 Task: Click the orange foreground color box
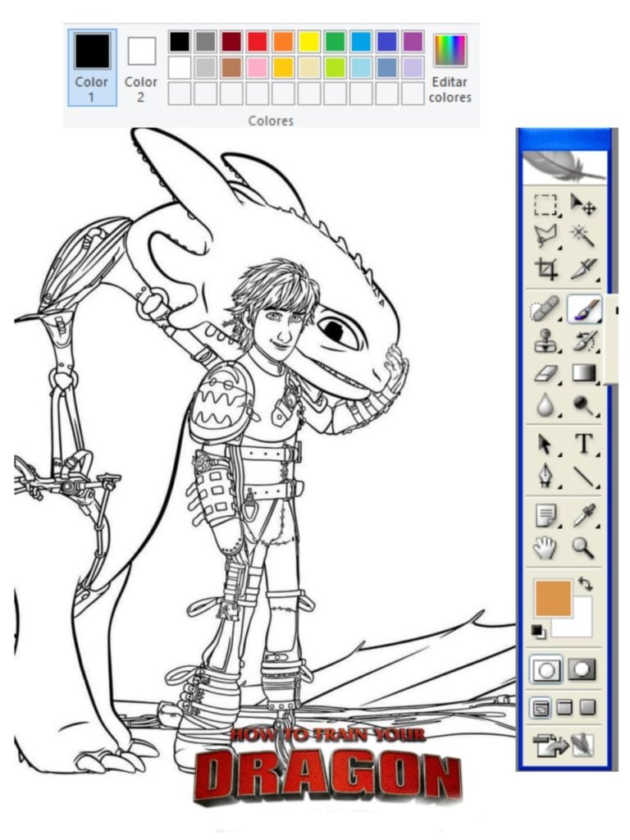pos(553,597)
